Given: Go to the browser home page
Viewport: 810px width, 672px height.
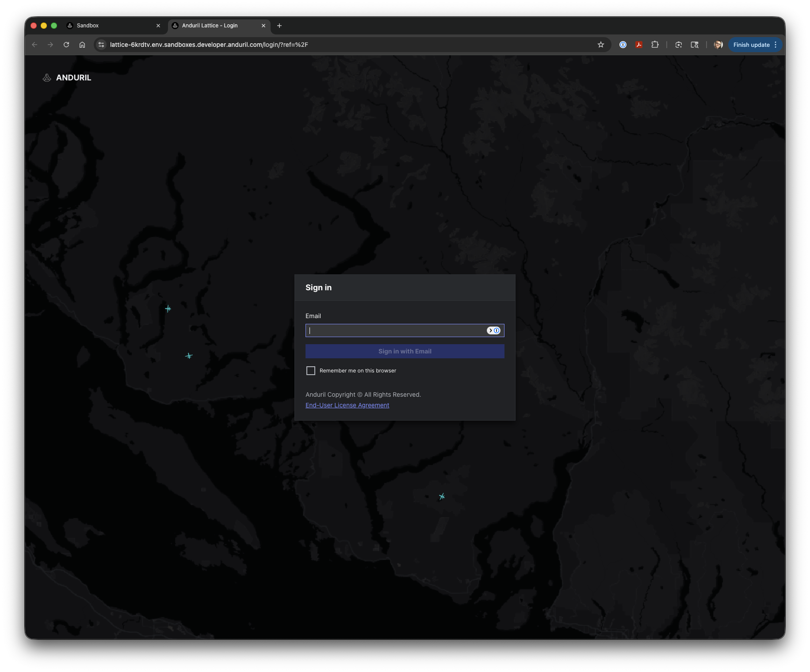Looking at the screenshot, I should point(82,45).
